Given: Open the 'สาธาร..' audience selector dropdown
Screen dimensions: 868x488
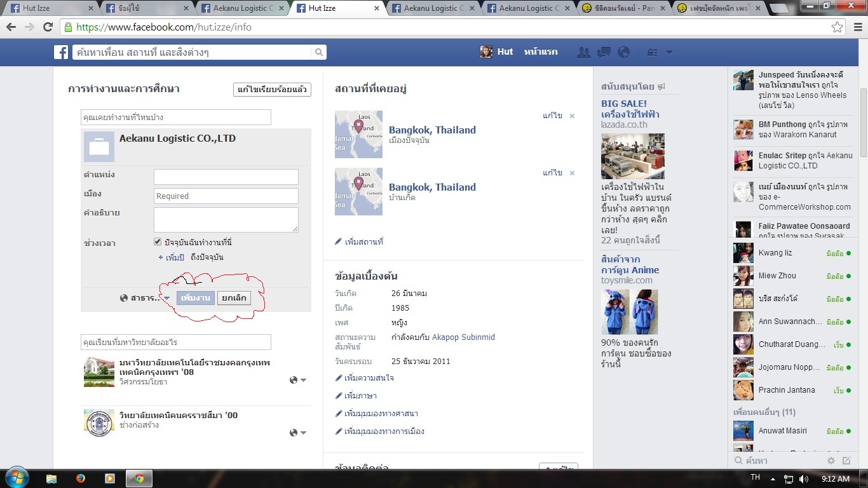Looking at the screenshot, I should 146,298.
